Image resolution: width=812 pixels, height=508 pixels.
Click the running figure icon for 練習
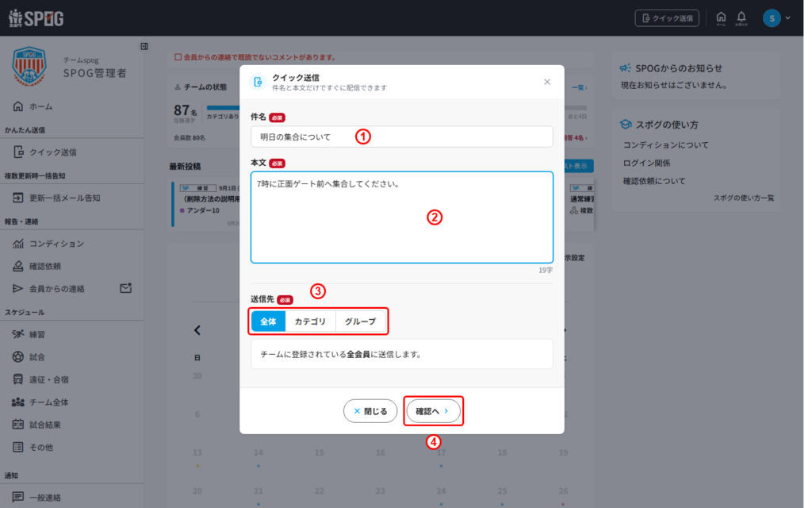click(x=18, y=334)
